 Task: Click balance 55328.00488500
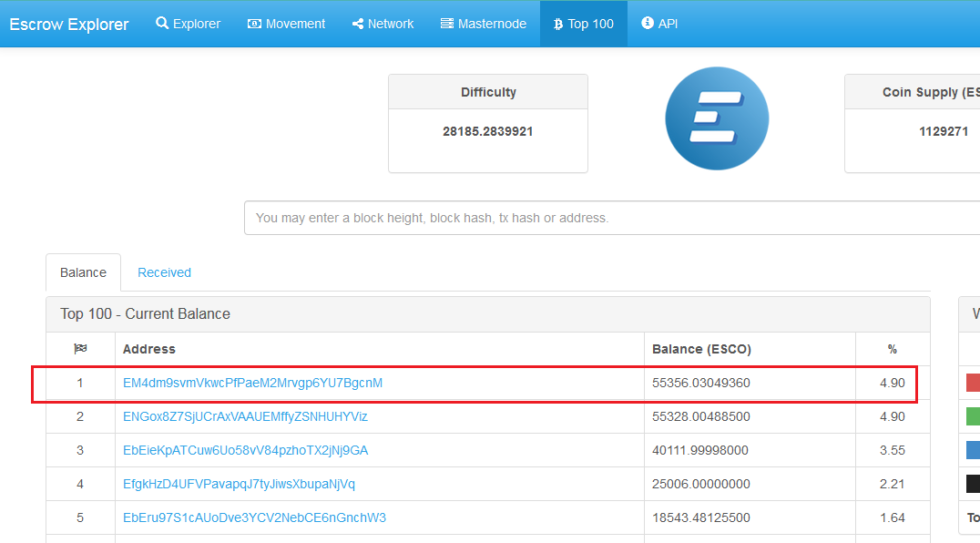[701, 416]
